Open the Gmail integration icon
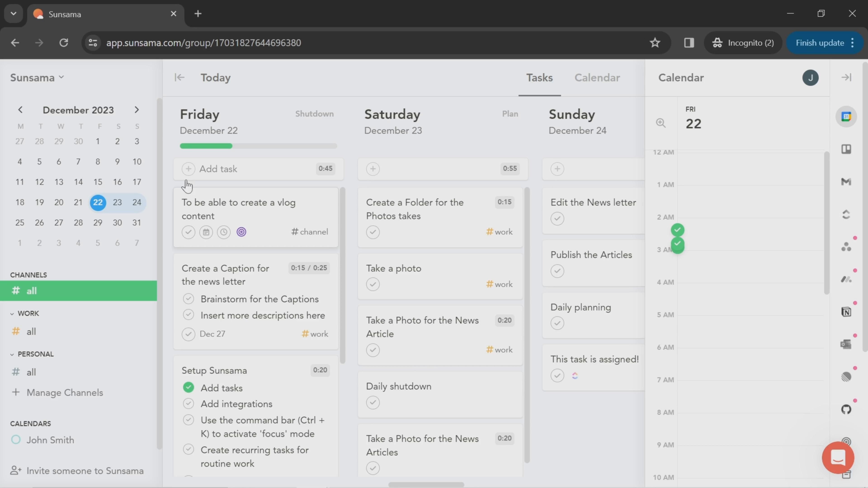The height and width of the screenshot is (488, 868). pyautogui.click(x=846, y=182)
